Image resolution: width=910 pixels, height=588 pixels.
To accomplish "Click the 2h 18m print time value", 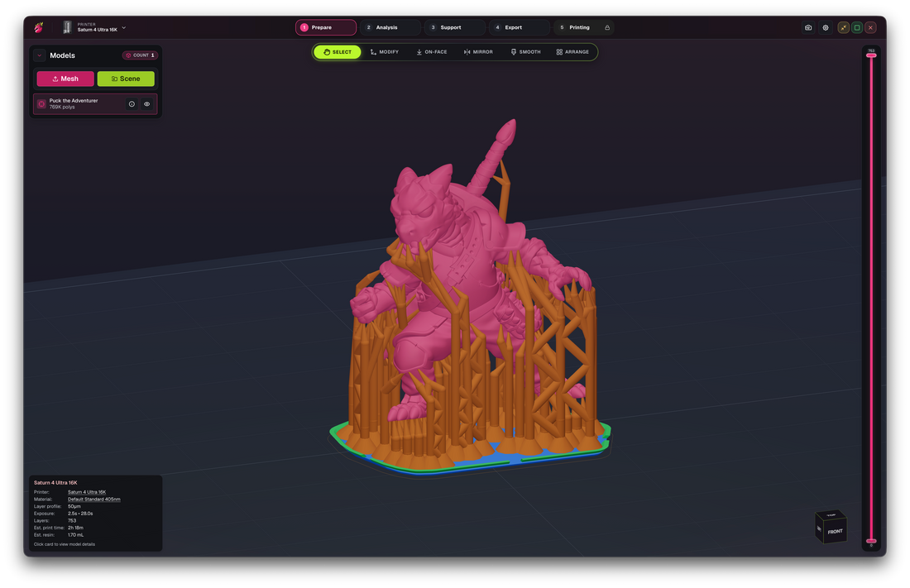I will coord(75,528).
